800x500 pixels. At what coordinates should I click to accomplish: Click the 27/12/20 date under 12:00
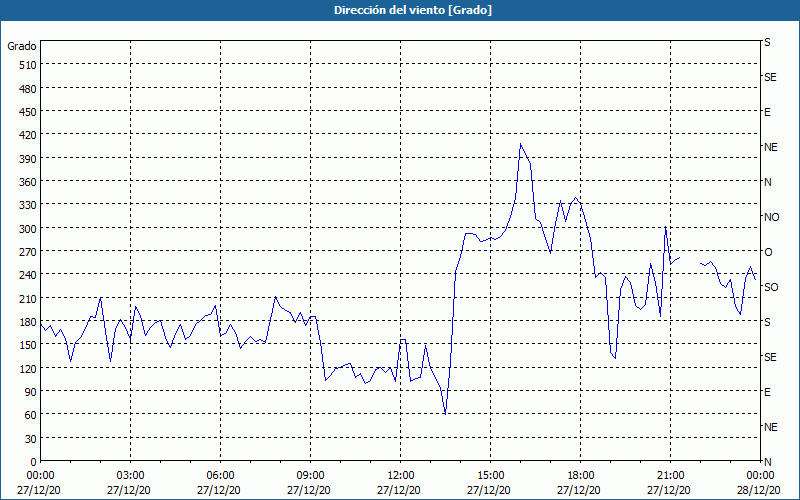point(399,490)
